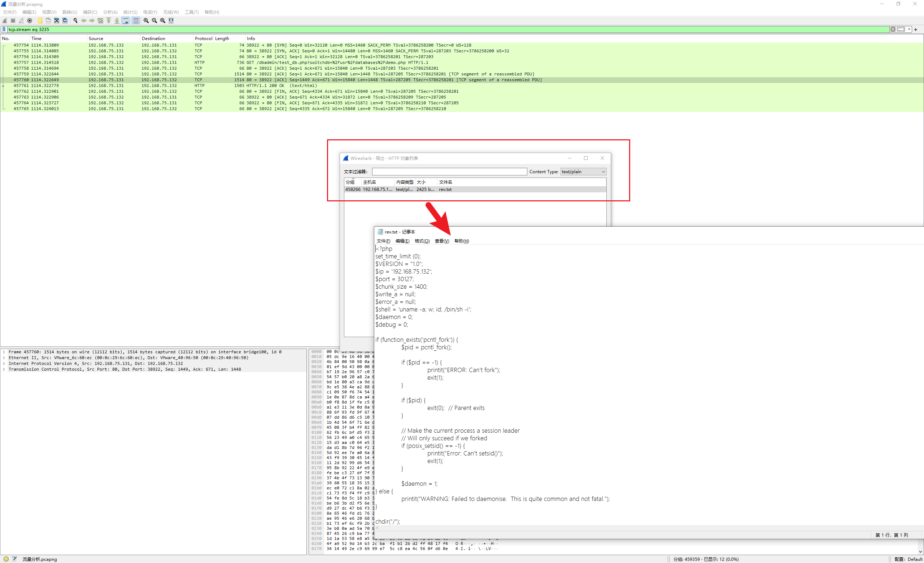Sort packet list by Time column
The image size is (924, 563).
point(58,39)
